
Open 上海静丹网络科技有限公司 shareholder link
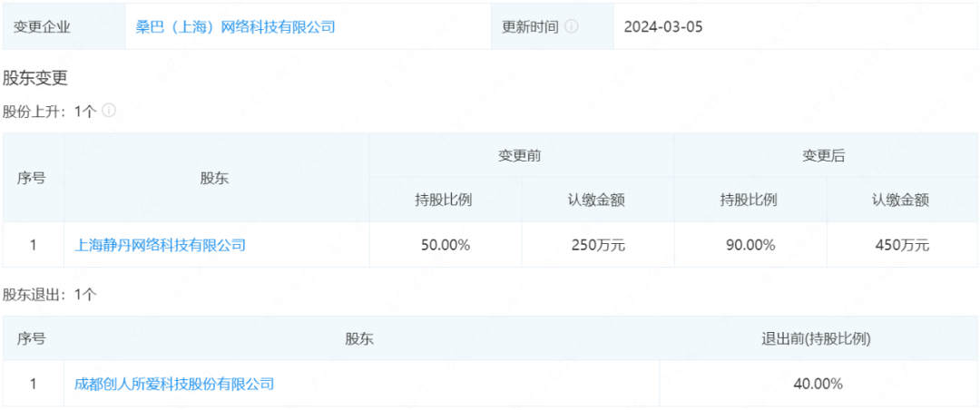[160, 245]
